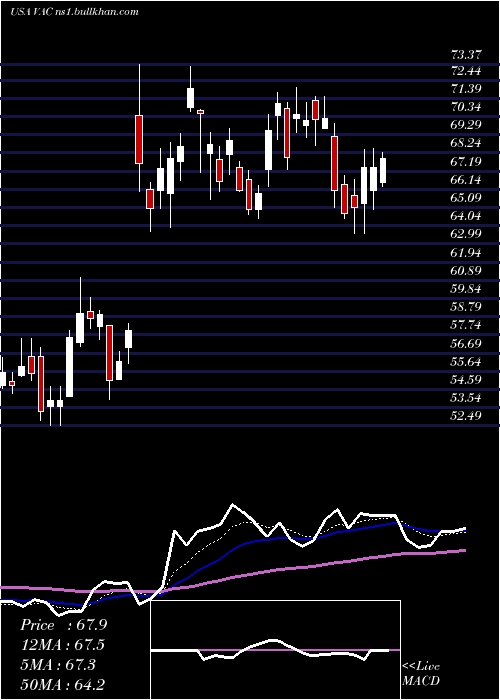Click the 72.44 price axis label
Screen dimensions: 500x700
(466, 71)
